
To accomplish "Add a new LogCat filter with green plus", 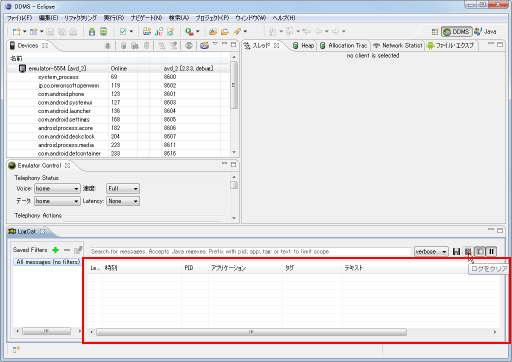I will pyautogui.click(x=55, y=250).
